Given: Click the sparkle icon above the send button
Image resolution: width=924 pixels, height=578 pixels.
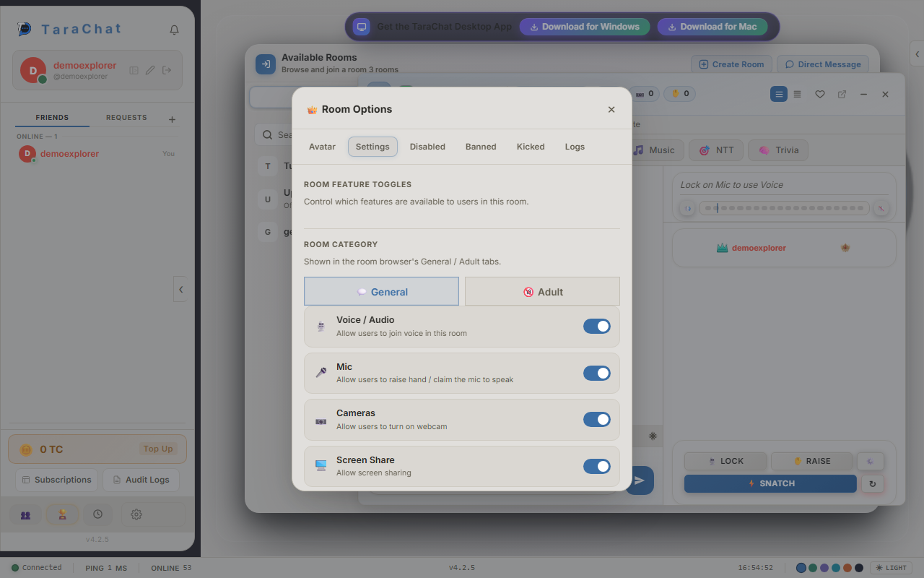Looking at the screenshot, I should pyautogui.click(x=653, y=436).
